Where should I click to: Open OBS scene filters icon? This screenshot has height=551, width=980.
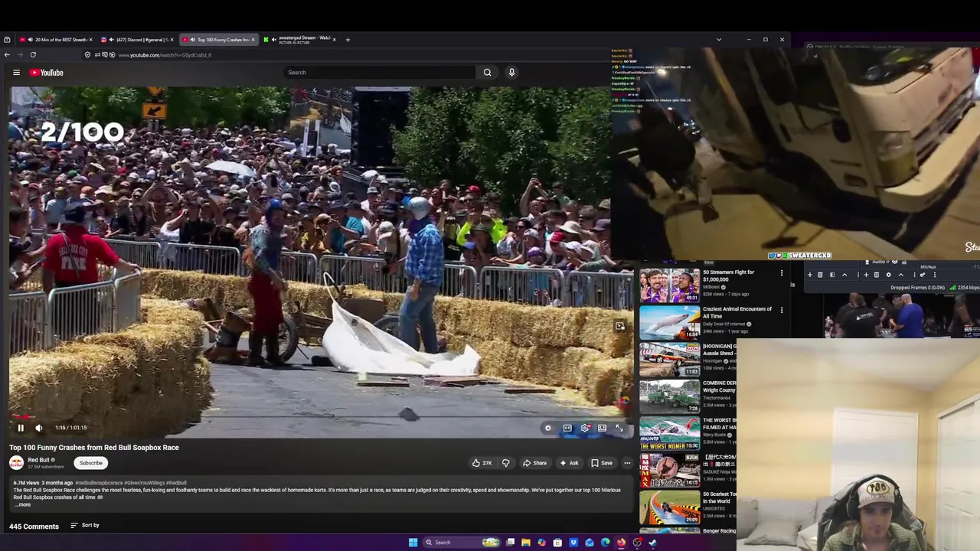click(832, 275)
